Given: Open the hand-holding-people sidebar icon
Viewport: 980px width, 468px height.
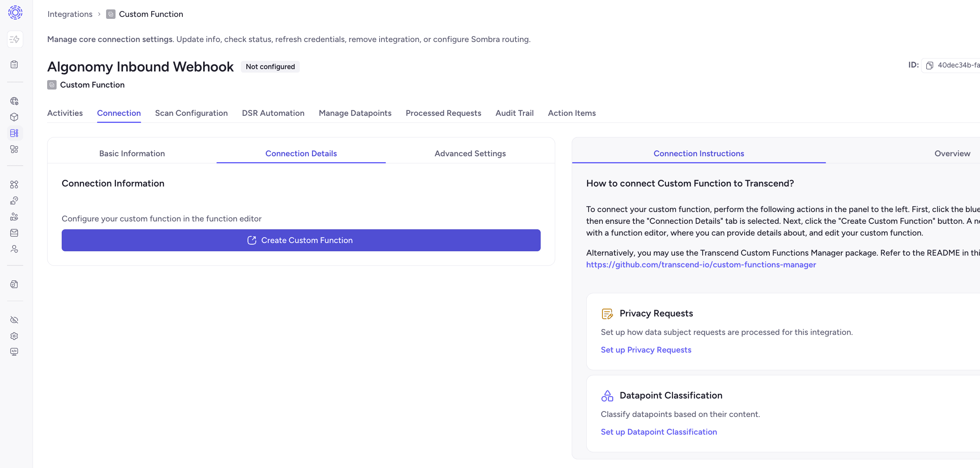Looking at the screenshot, I should point(14,217).
